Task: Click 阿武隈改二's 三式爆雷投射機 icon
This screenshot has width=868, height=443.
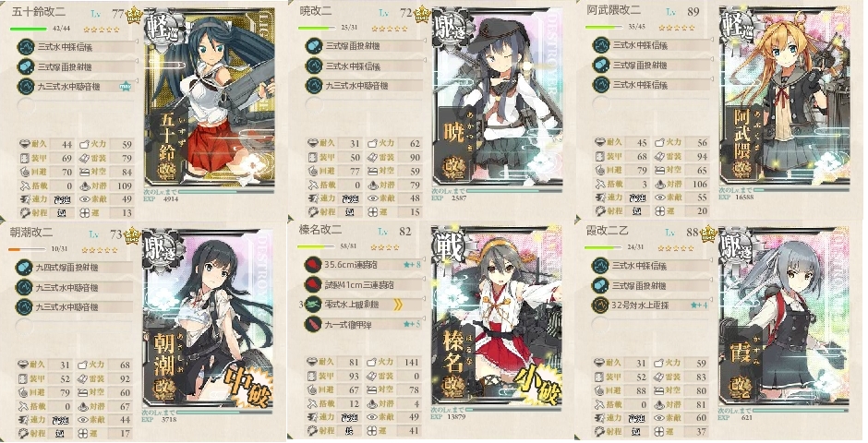Action: [x=601, y=66]
